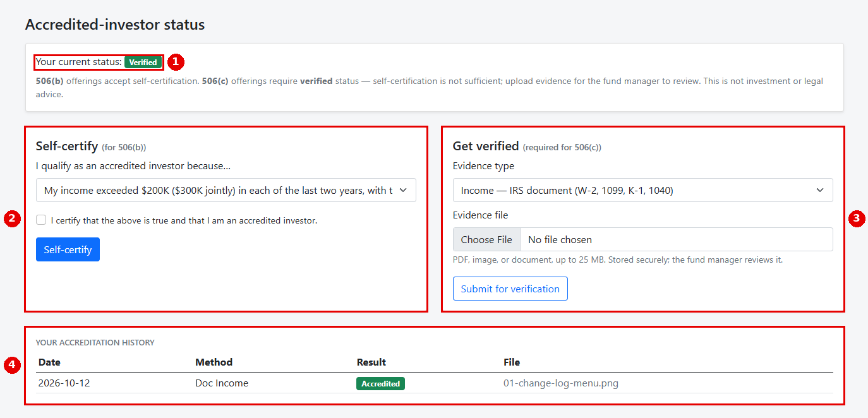Viewport: 868px width, 418px height.
Task: Click the 506(b) and 506(c) offerings notice
Action: 430,88
